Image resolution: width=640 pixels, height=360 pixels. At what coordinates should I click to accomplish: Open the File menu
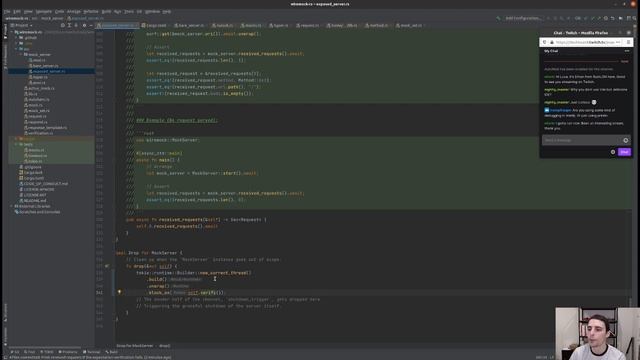pyautogui.click(x=7, y=11)
